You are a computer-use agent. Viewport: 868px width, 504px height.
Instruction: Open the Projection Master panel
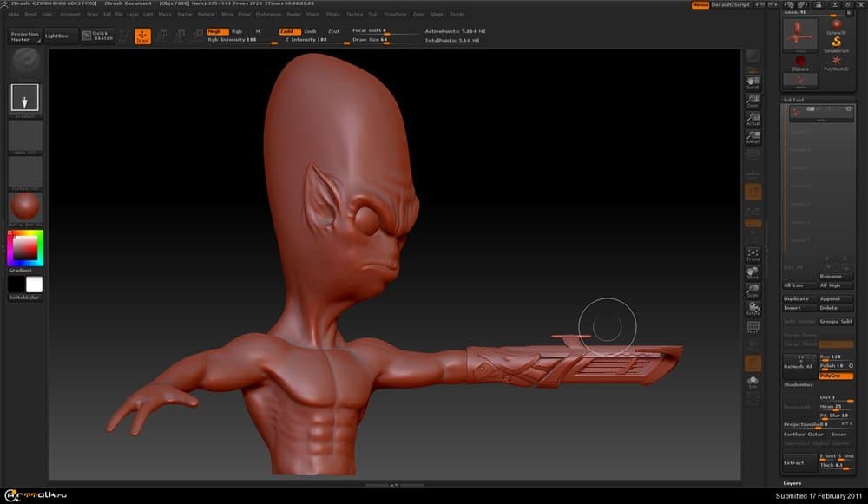[x=25, y=36]
